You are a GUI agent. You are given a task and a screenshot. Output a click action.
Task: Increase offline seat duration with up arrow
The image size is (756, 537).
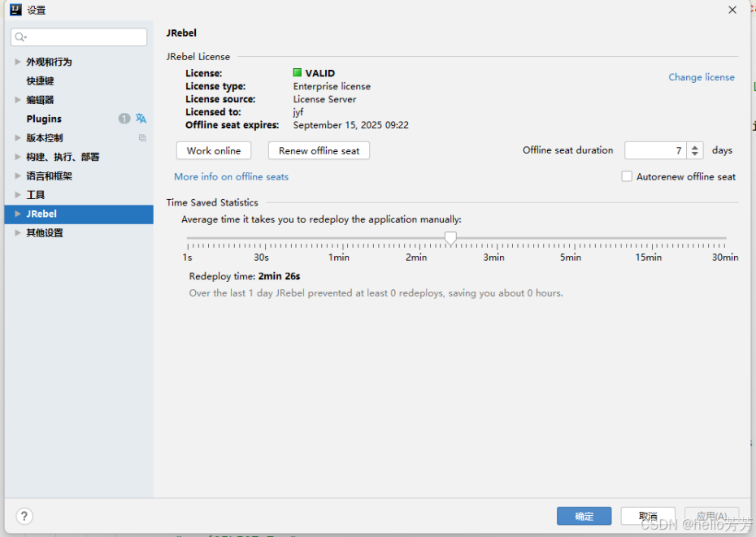click(x=695, y=147)
